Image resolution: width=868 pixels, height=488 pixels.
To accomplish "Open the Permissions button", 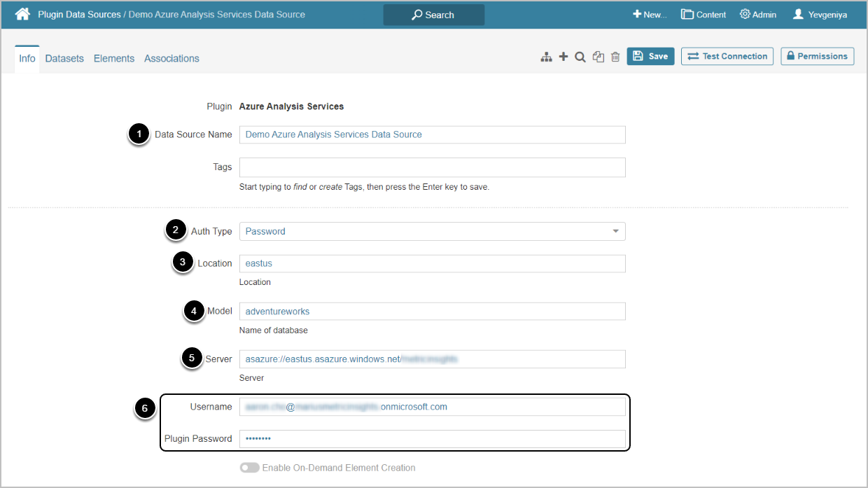I will [x=817, y=56].
